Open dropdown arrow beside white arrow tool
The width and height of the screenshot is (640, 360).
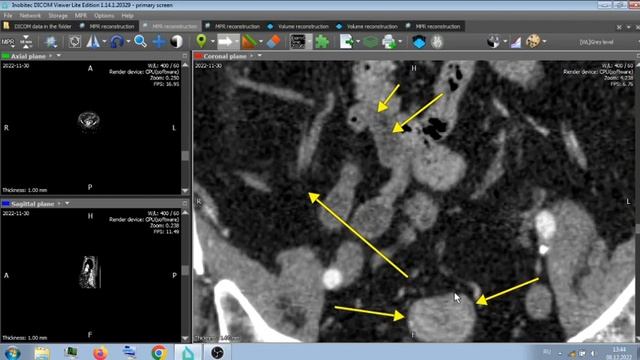237,42
